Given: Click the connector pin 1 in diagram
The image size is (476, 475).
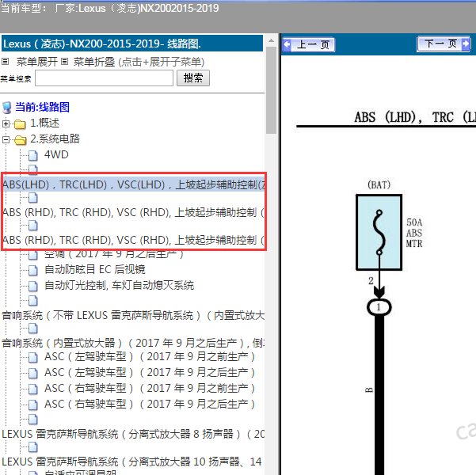Looking at the screenshot, I should pyautogui.click(x=379, y=307).
